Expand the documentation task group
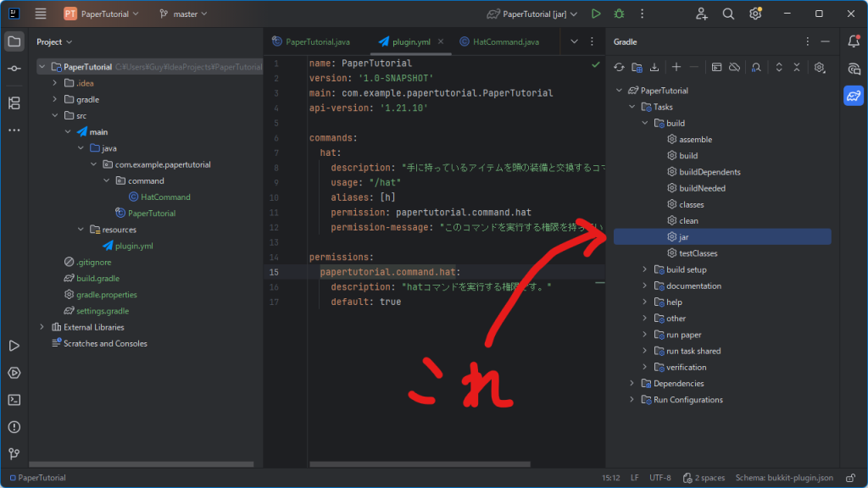This screenshot has width=868, height=488. pos(644,286)
